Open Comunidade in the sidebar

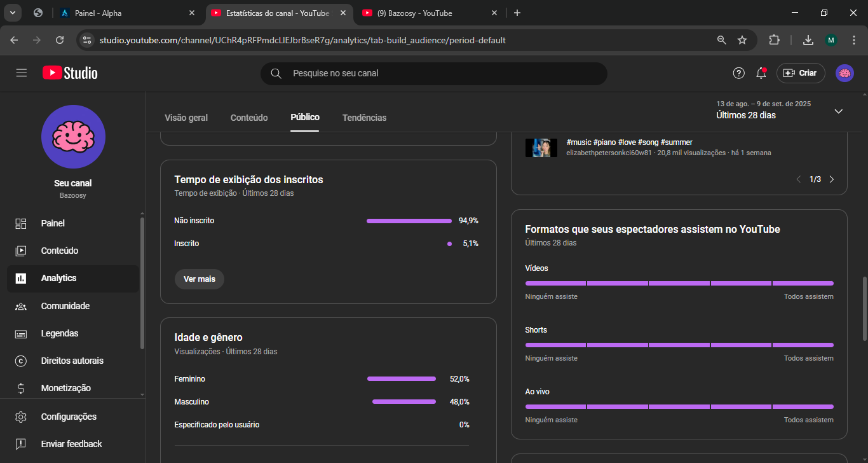point(65,306)
